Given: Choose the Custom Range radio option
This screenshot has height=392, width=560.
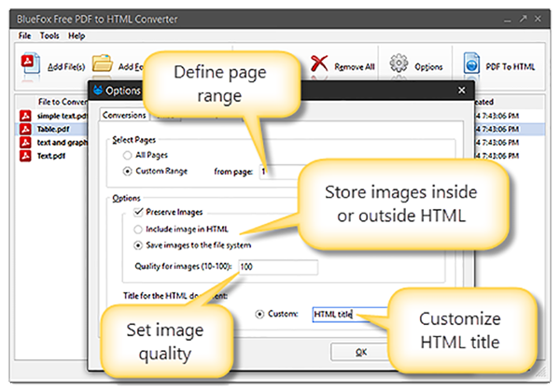Looking at the screenshot, I should pyautogui.click(x=129, y=172).
